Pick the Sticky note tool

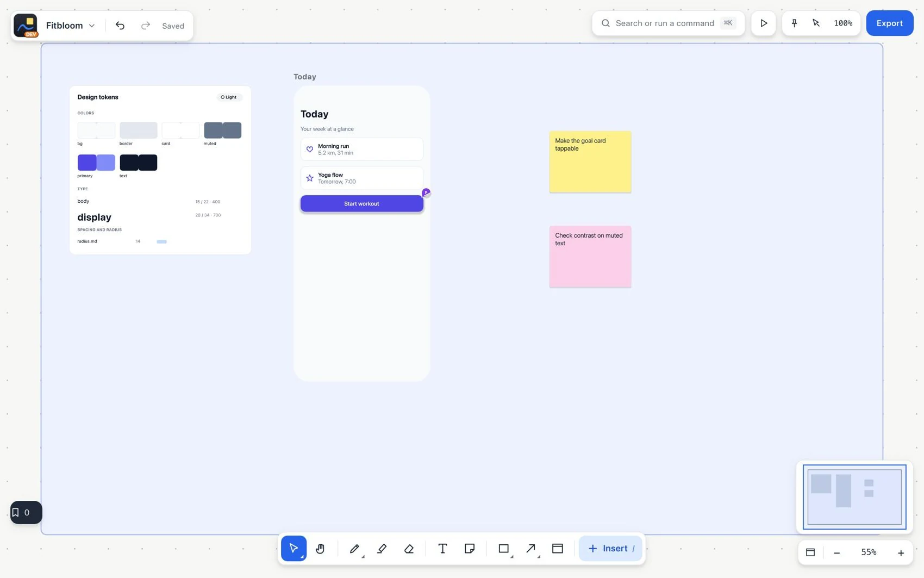pos(470,548)
